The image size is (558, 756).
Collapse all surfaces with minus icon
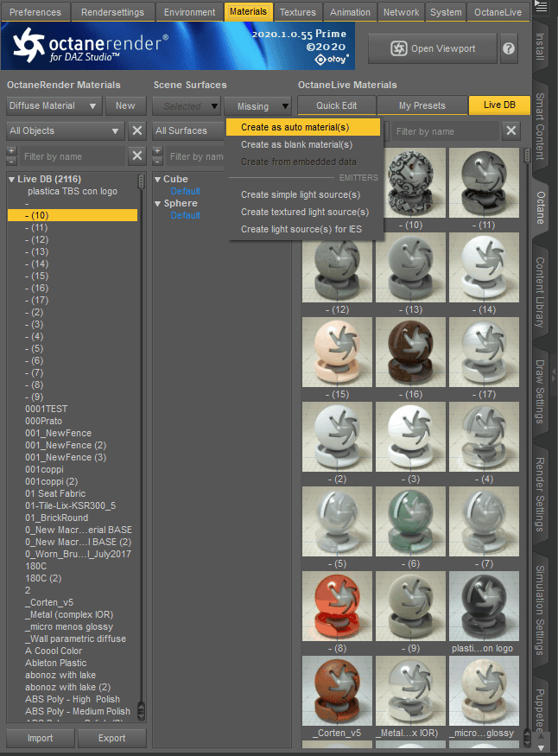coord(157,161)
